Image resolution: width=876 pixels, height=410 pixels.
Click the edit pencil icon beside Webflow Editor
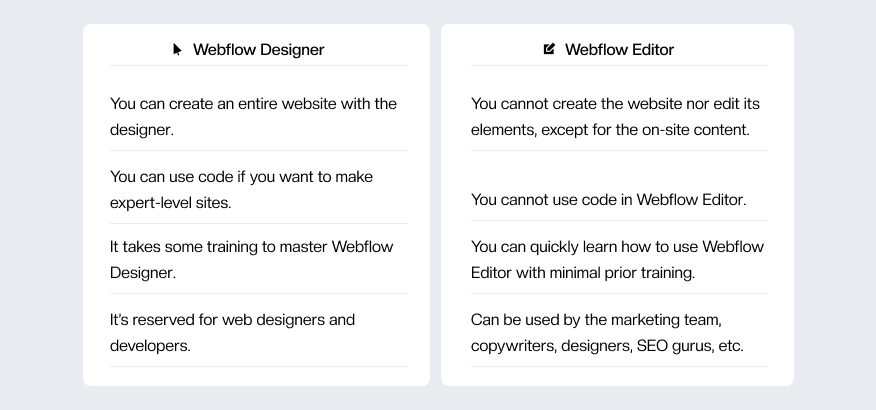[549, 49]
